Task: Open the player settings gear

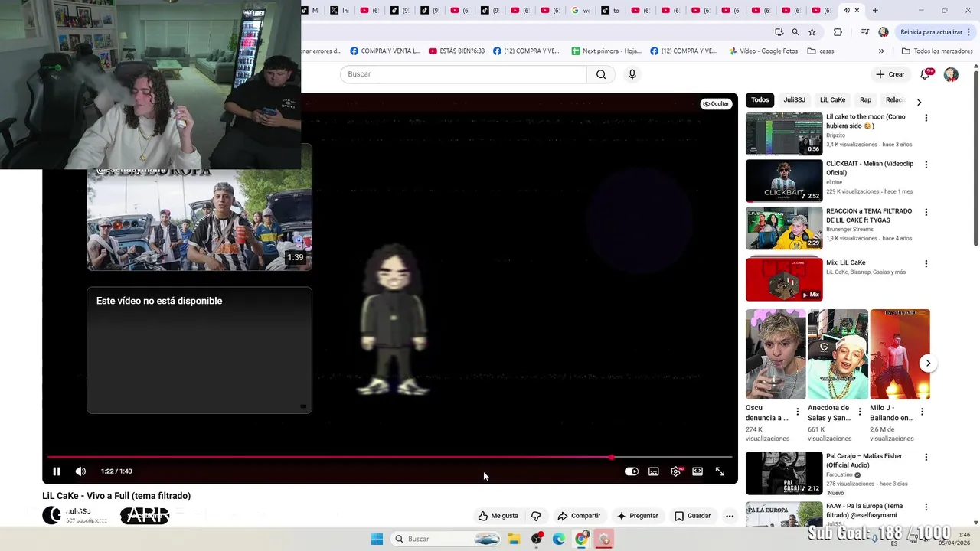Action: (675, 471)
